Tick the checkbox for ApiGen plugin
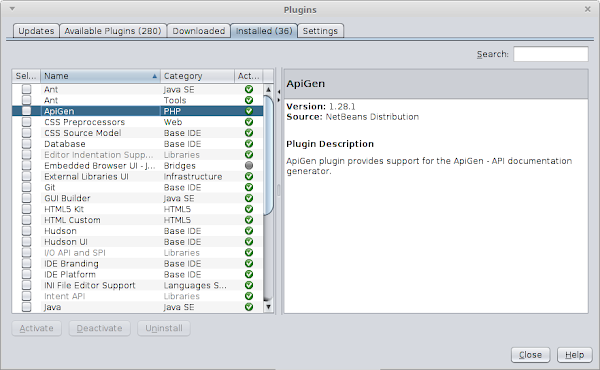The width and height of the screenshot is (600, 370). coord(26,111)
